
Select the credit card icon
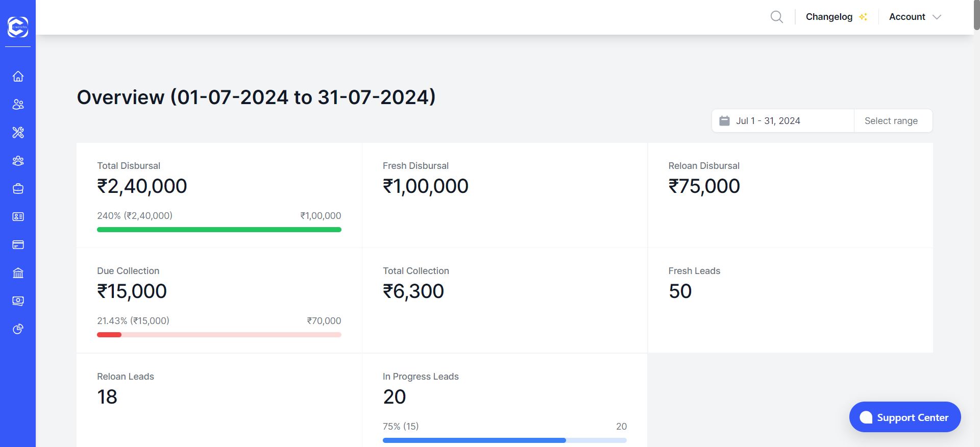point(18,245)
